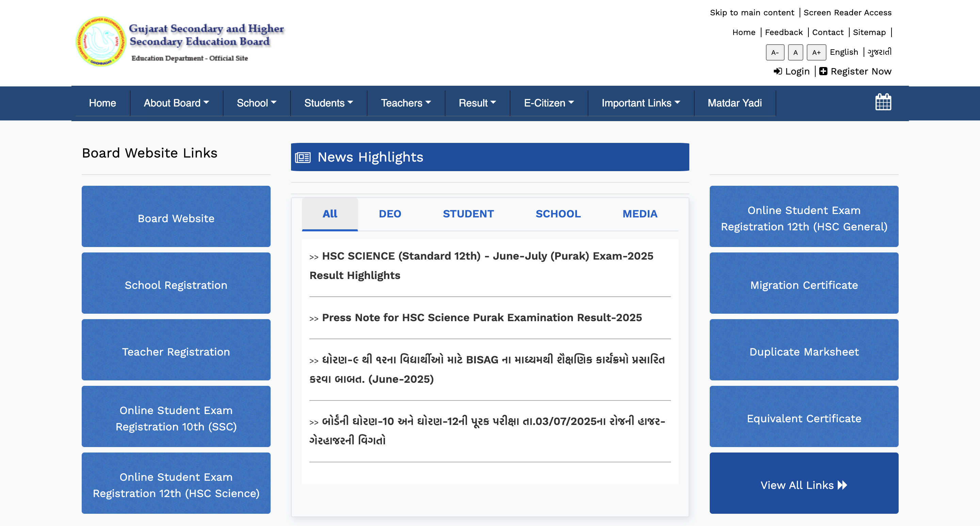980x526 pixels.
Task: Open the MEDIA news tab
Action: tap(640, 214)
